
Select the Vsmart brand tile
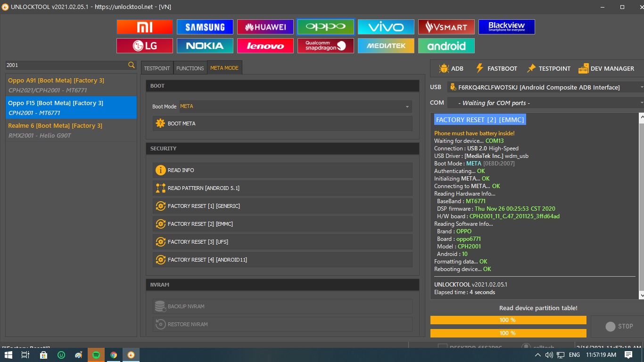(446, 27)
